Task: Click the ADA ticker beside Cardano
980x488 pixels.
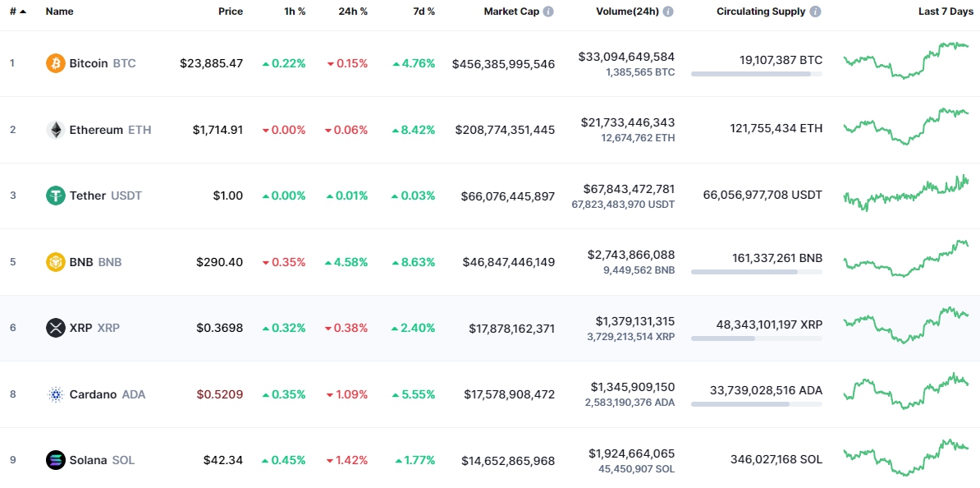Action: click(x=134, y=394)
